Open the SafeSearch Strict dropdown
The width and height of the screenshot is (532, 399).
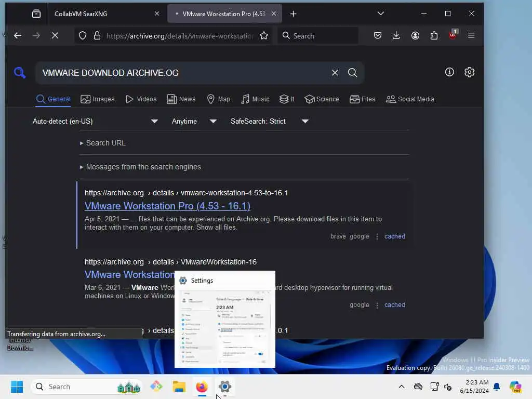click(x=270, y=121)
